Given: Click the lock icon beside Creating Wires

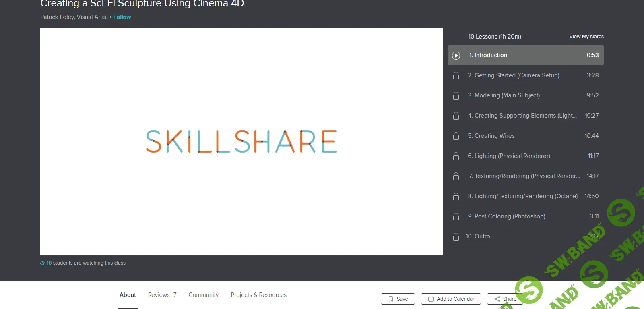Looking at the screenshot, I should (456, 136).
